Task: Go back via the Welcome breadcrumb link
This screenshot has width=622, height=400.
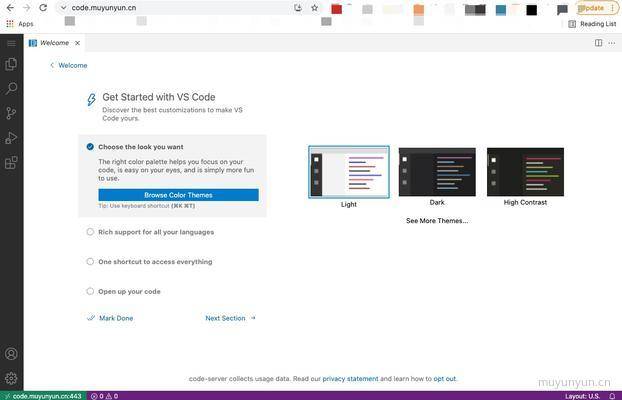Action: coord(69,65)
